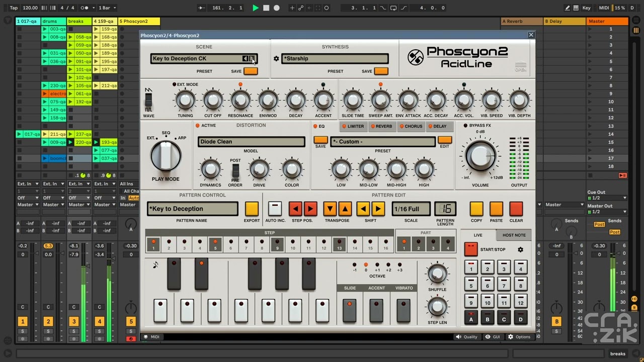Adjust the CUT OFF knob
The height and width of the screenshot is (362, 644).
click(213, 101)
